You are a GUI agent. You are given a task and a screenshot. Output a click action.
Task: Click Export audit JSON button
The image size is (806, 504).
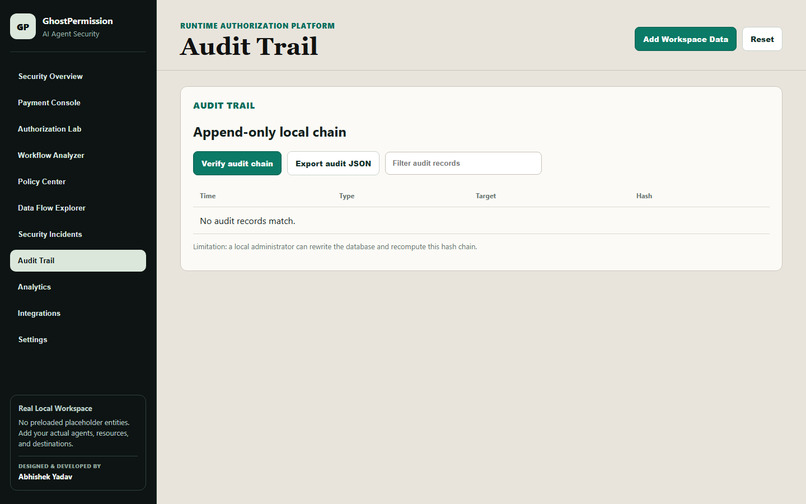333,164
